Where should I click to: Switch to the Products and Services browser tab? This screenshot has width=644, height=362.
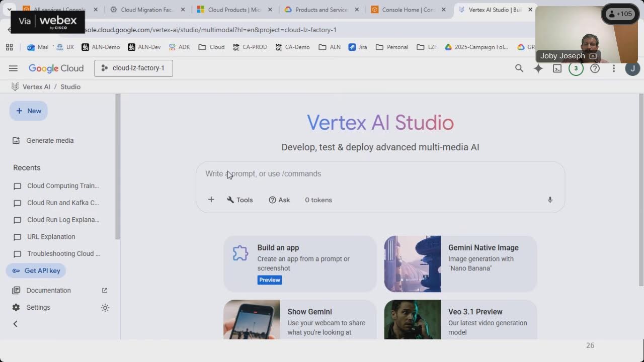(321, 10)
